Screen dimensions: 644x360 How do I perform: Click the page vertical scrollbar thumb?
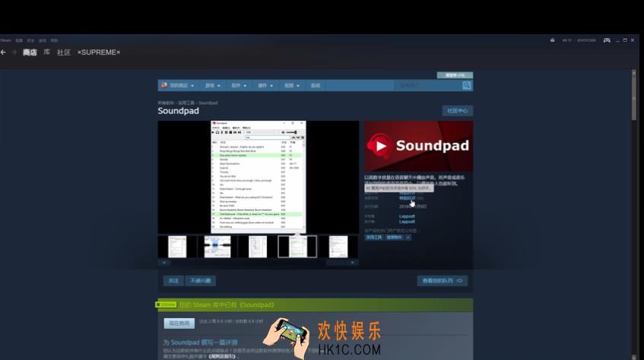(x=633, y=97)
